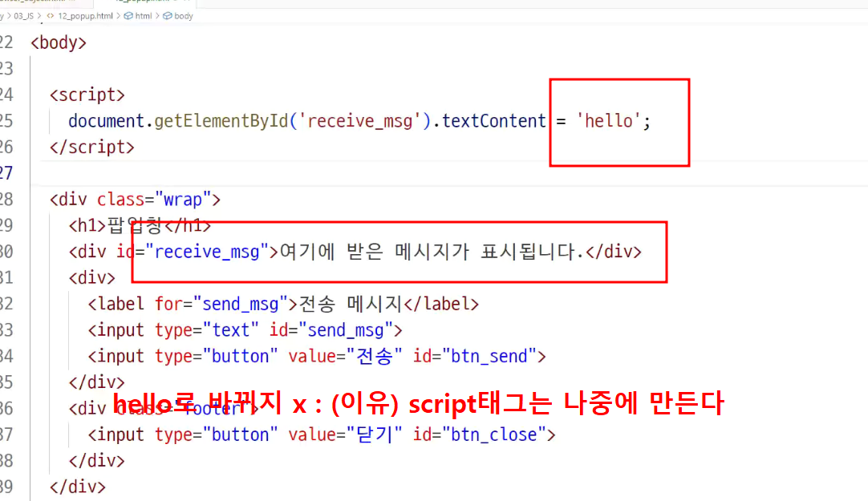This screenshot has width=868, height=501.
Task: Click the id="btn_send" attribute
Action: 475,356
